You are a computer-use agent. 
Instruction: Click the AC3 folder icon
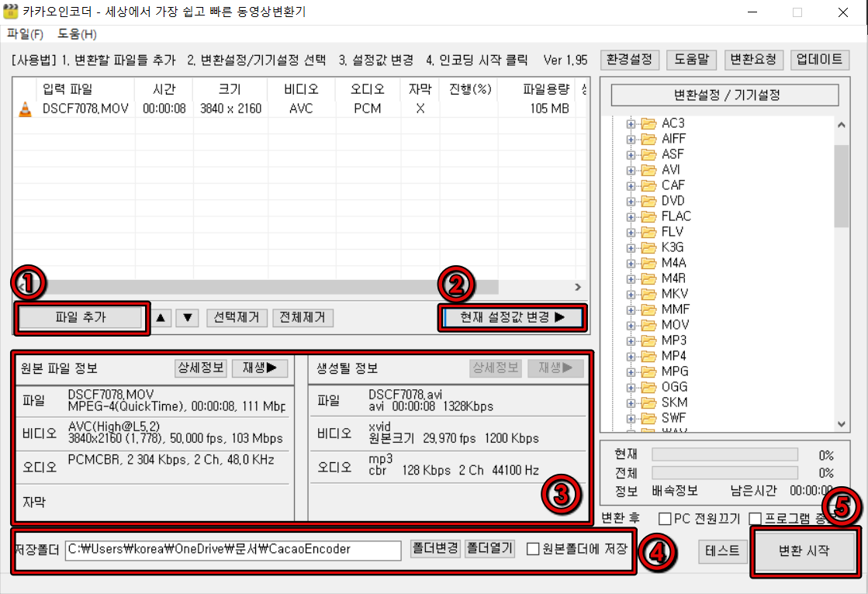(x=648, y=123)
